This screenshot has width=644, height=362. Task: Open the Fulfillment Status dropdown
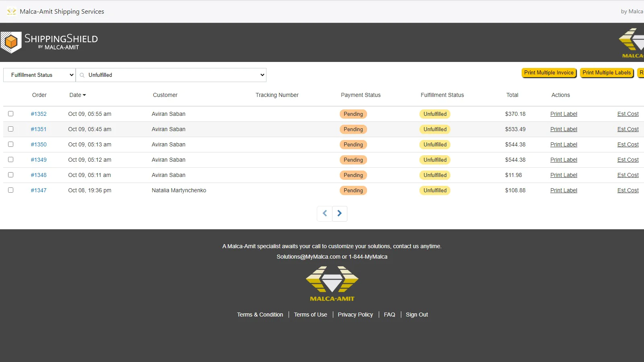[x=39, y=75]
